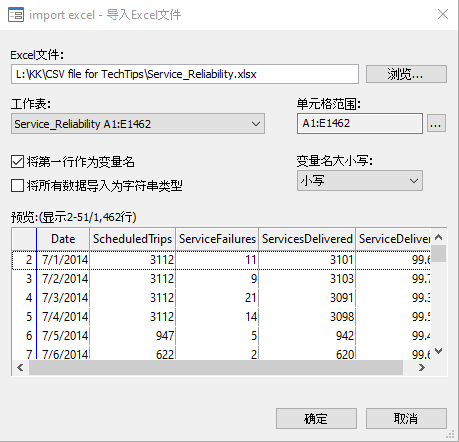Toggle 将第一行作为变量名 checkbox
459x442 pixels.
pos(17,162)
